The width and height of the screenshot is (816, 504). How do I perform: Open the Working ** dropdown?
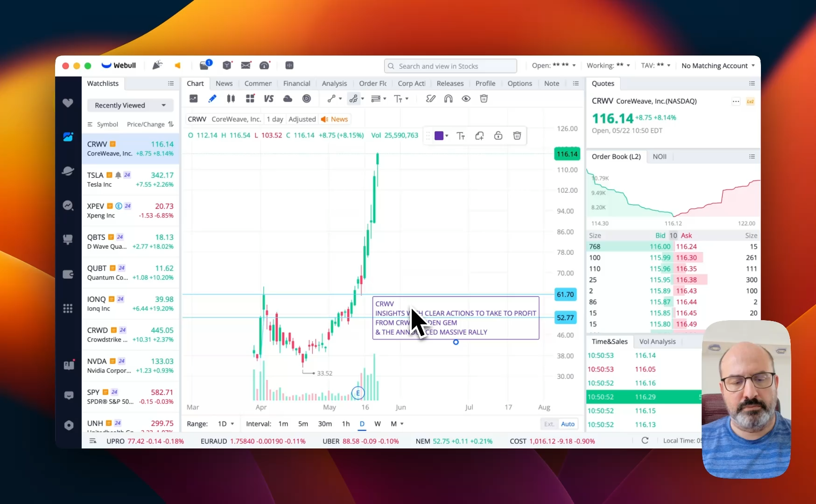click(x=608, y=65)
